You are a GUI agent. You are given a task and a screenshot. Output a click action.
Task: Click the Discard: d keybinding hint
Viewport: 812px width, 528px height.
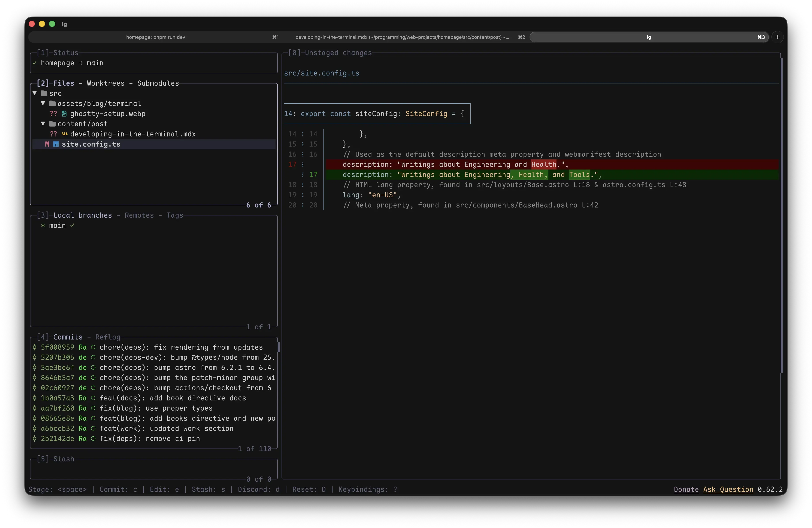coord(259,489)
